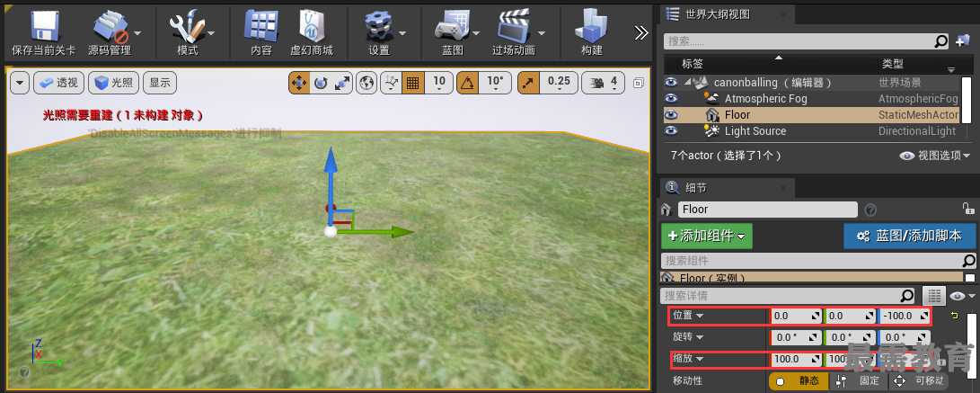This screenshot has width=980, height=393.
Task: Click the 蓝图/添加脚本 button
Action: [910, 236]
